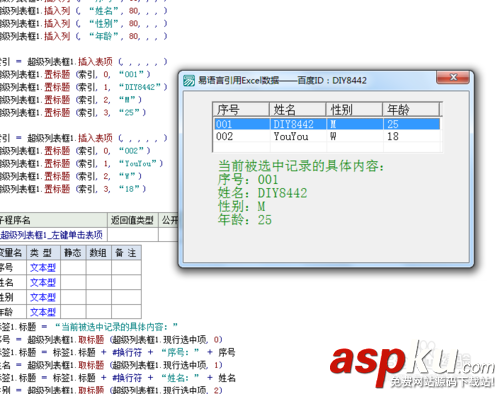Click code line 置标题 (索引, 1, "DIY8442")
The width and height of the screenshot is (500, 394).
(83, 87)
